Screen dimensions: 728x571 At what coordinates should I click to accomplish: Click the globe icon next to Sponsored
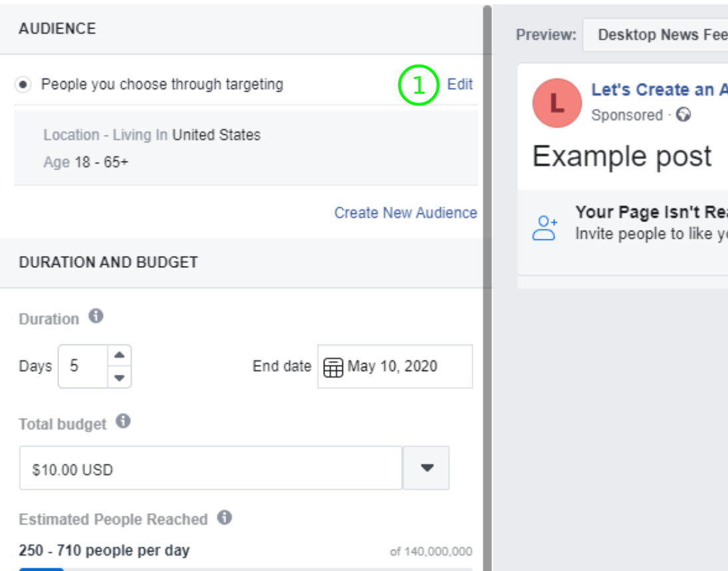click(683, 115)
